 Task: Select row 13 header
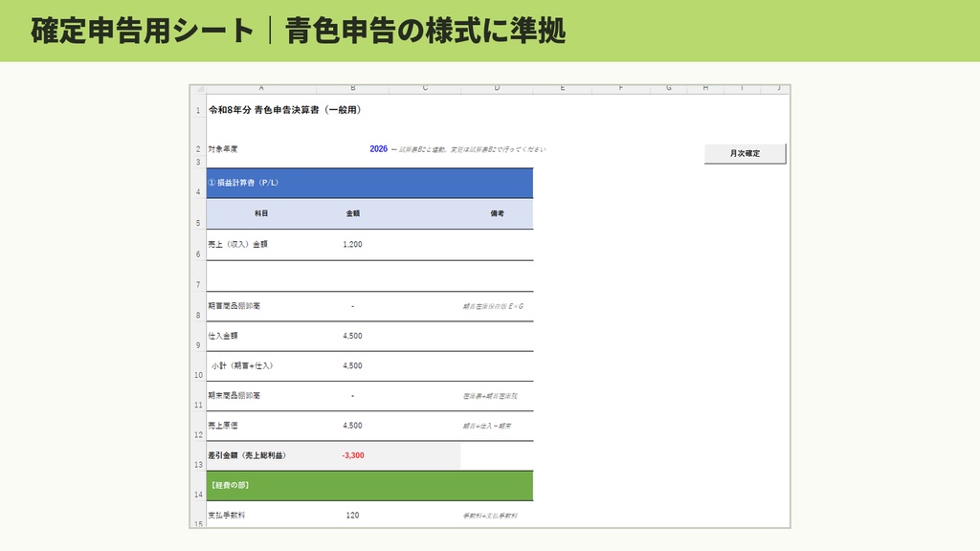[198, 456]
